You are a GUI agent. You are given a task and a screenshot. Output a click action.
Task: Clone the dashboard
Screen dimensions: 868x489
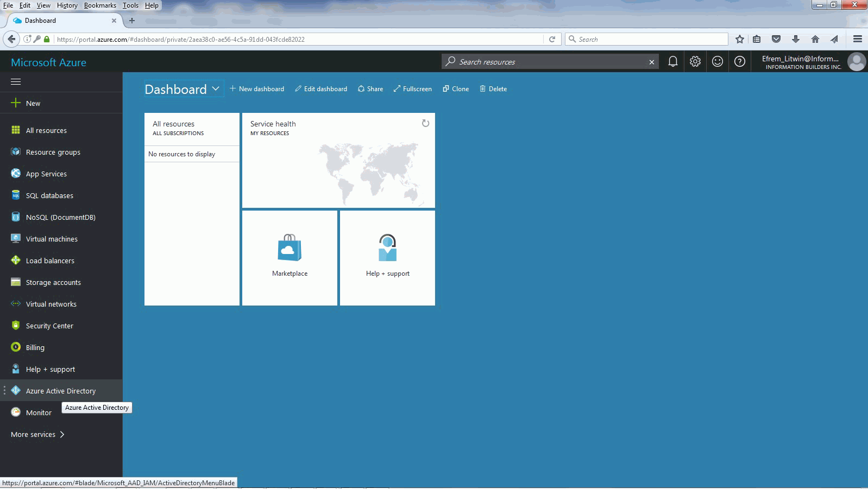pos(456,89)
